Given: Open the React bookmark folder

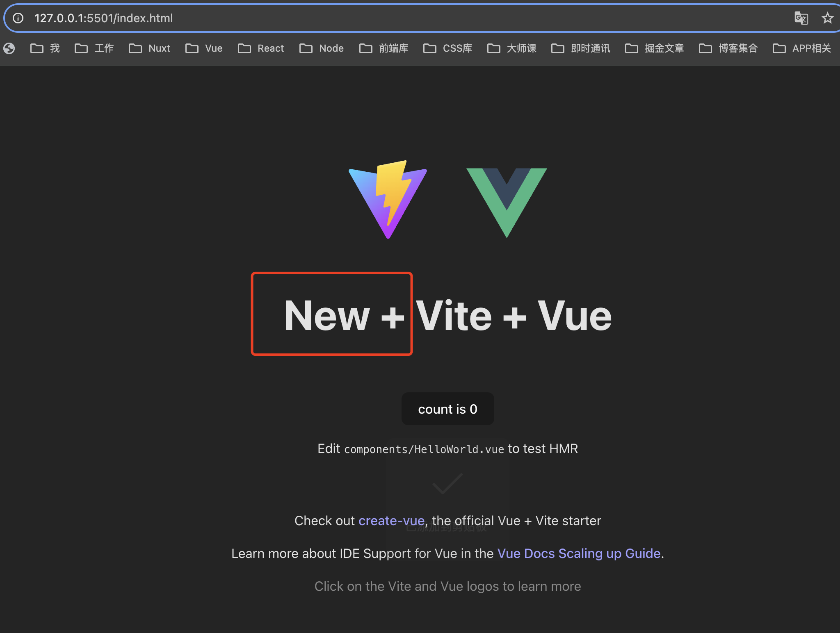Looking at the screenshot, I should (x=261, y=48).
